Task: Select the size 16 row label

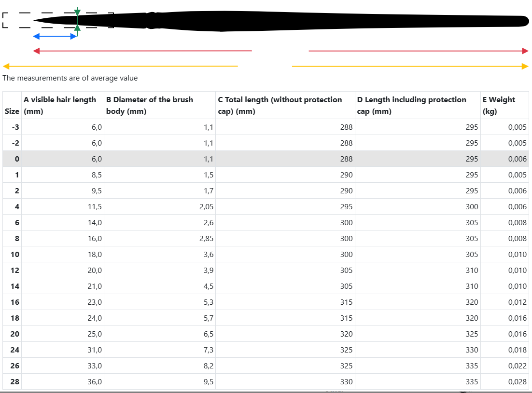Action: point(15,302)
